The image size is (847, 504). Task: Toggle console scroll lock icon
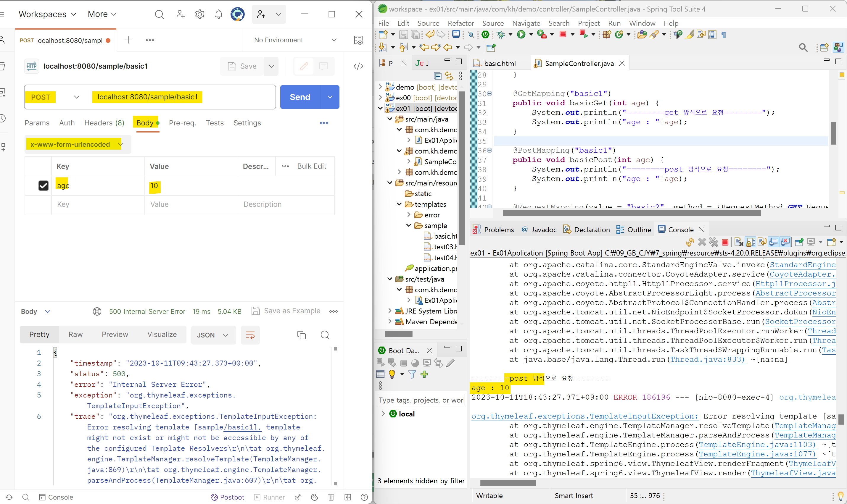click(751, 242)
